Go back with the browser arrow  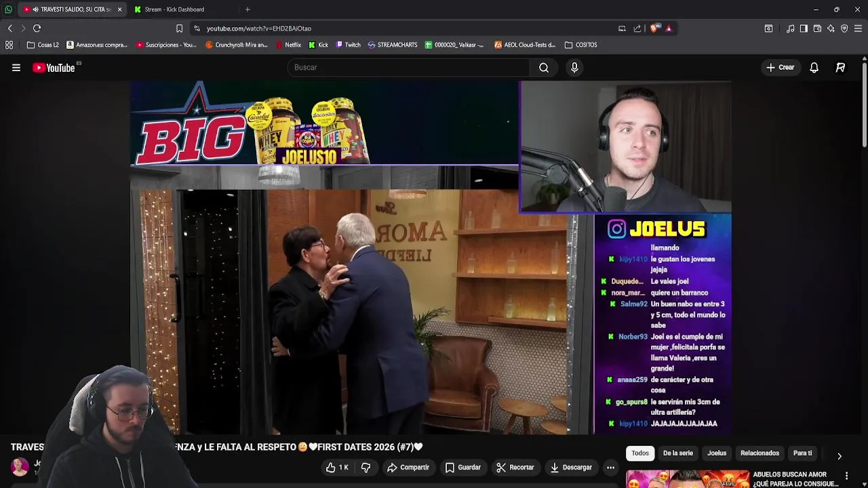point(9,28)
